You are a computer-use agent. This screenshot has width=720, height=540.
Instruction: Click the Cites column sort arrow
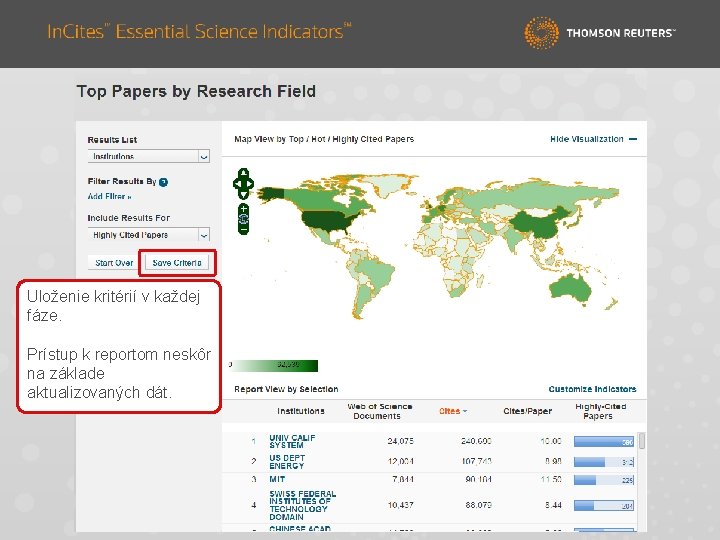coord(465,411)
